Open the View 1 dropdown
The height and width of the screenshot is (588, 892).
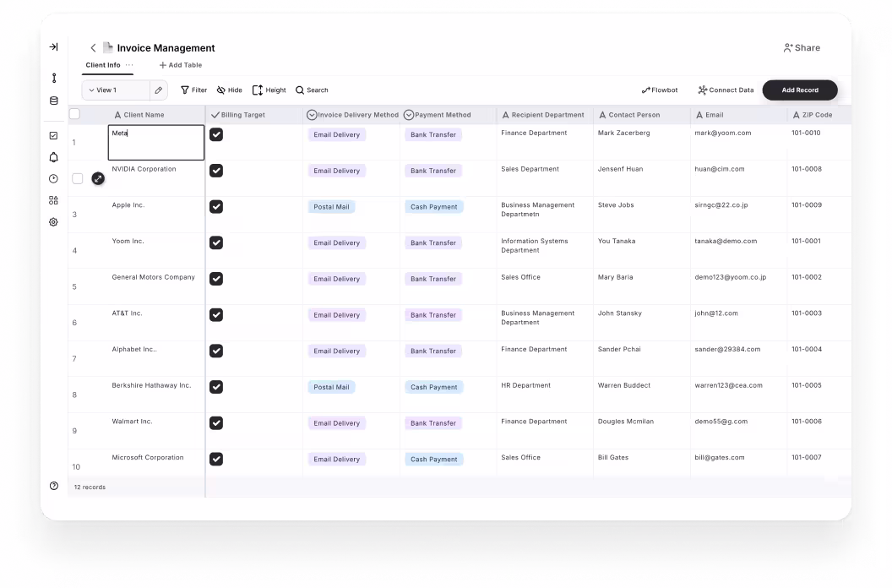116,90
